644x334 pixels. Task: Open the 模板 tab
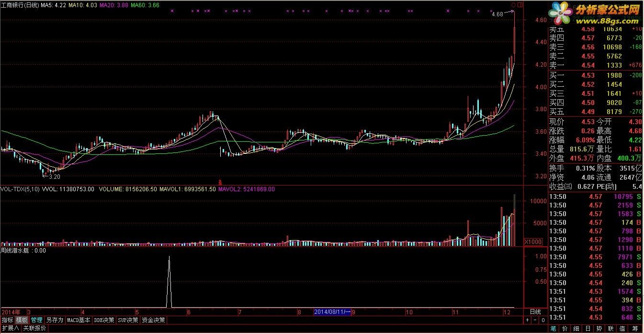(x=22, y=320)
